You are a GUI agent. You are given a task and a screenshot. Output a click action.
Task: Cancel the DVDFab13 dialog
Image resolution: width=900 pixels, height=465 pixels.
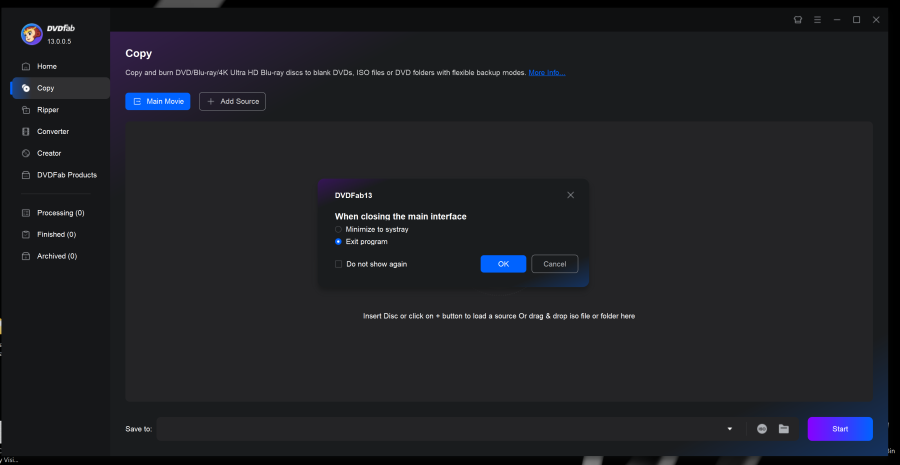click(x=554, y=264)
